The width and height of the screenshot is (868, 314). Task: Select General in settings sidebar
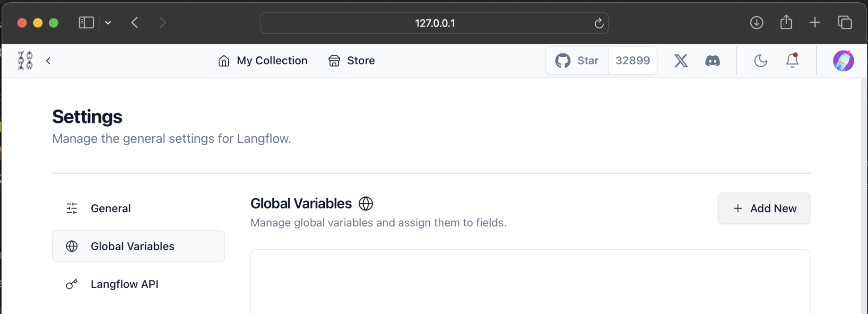click(x=111, y=209)
